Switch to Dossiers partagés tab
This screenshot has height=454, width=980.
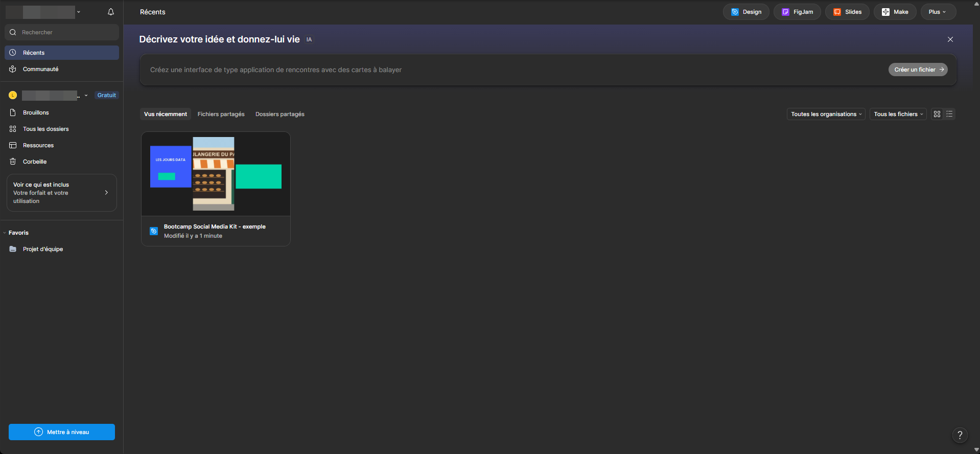[x=280, y=114]
